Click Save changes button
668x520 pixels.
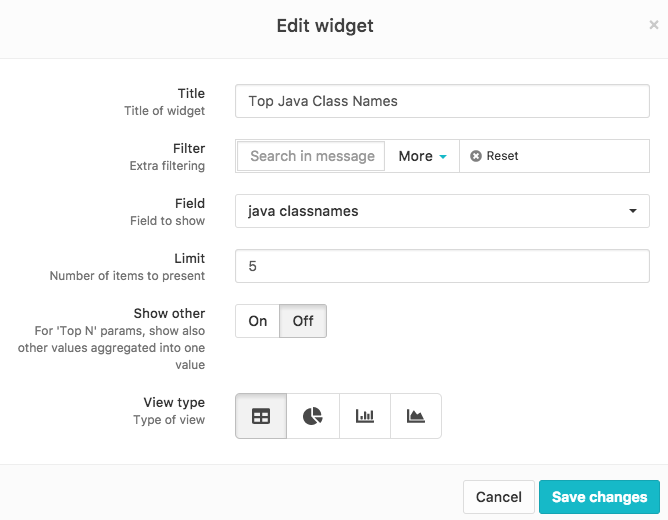[x=599, y=497]
